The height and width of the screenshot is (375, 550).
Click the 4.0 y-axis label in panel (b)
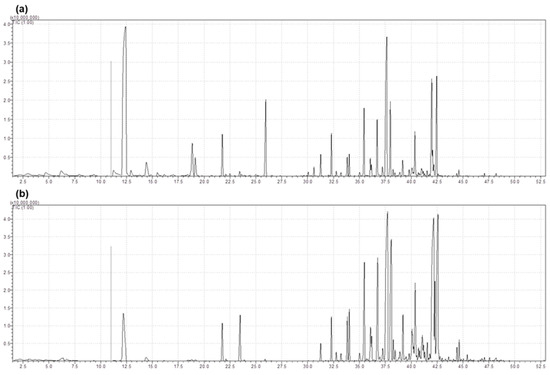tap(7, 219)
